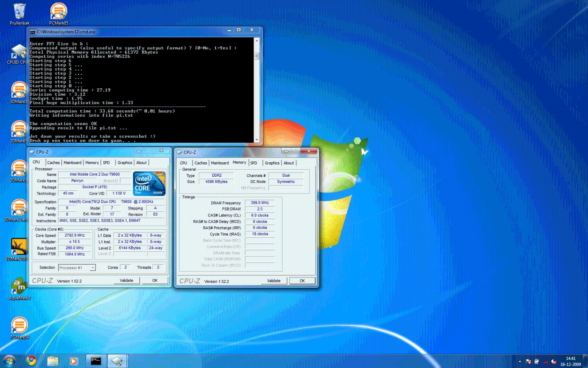Open Mainboard tab in right CPU-Z window

pyautogui.click(x=220, y=163)
